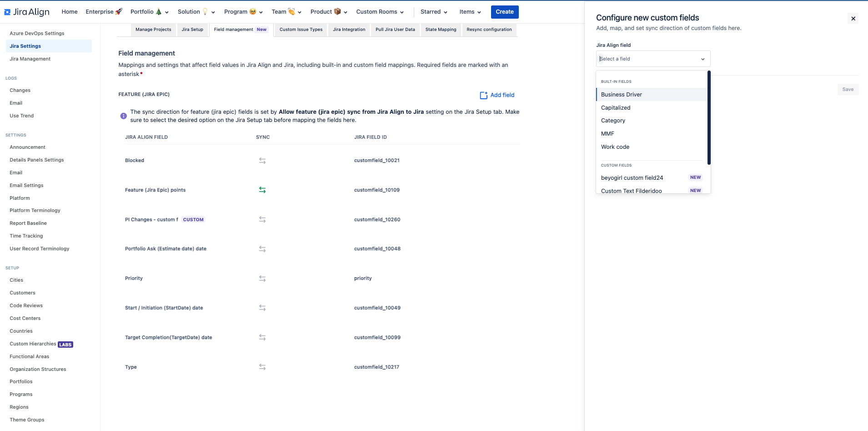Expand the Team menu
This screenshot has width=868, height=431.
286,12
